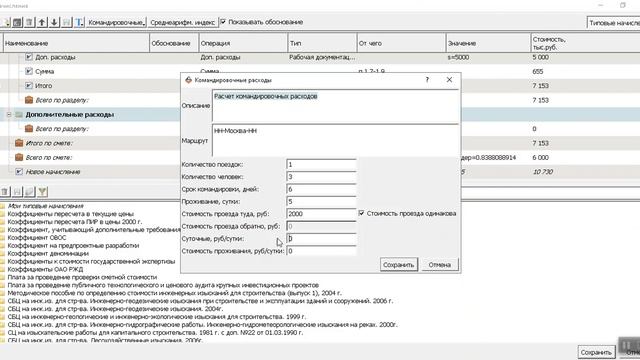Click Количество человек field
This screenshot has width=640, height=360.
pos(321,177)
